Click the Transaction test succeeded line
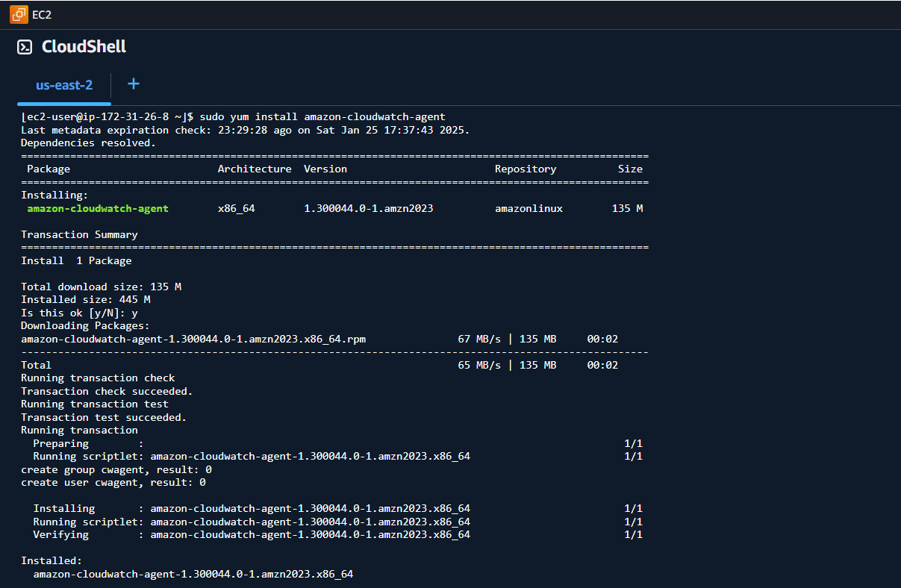This screenshot has height=588, width=901. [x=104, y=417]
